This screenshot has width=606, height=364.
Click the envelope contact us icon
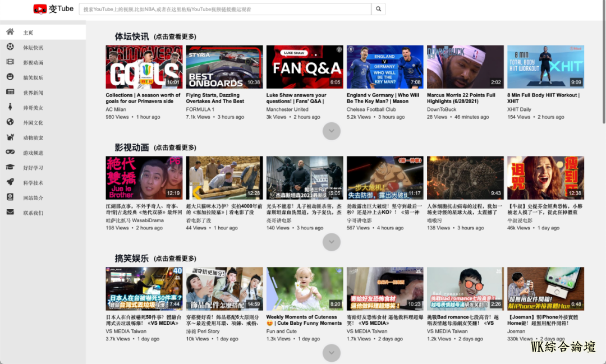[x=10, y=212]
